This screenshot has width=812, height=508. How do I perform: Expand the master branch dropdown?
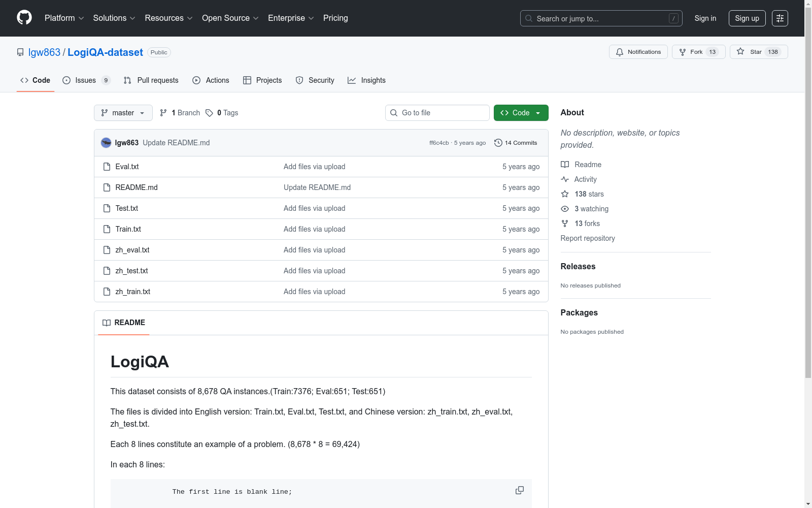tap(123, 113)
